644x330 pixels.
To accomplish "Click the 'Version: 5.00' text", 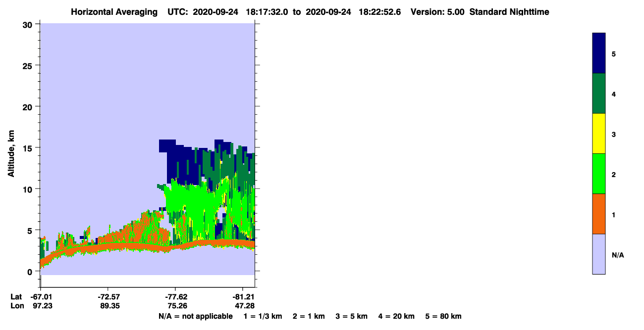I will pos(437,12).
